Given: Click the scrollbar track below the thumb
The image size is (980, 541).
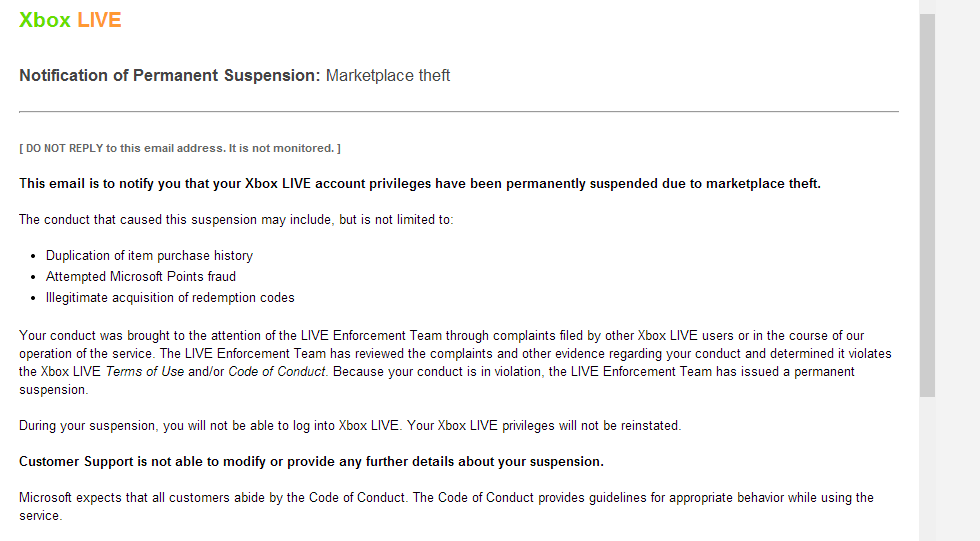Looking at the screenshot, I should click(927, 468).
